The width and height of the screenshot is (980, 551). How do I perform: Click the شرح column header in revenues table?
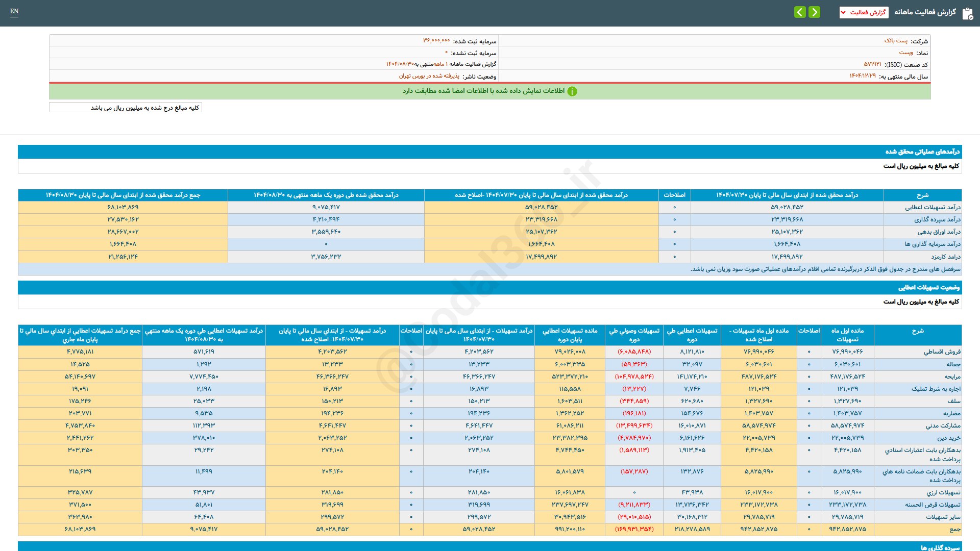[x=922, y=195]
